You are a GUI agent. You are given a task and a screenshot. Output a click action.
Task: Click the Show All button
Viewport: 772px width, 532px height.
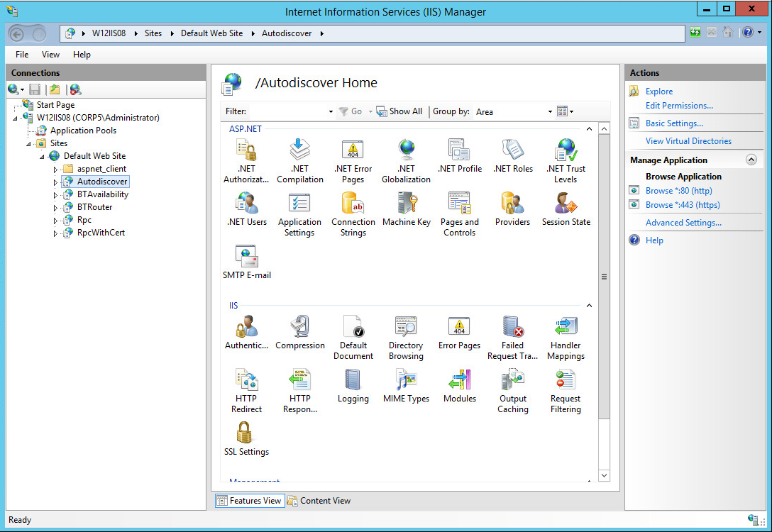click(399, 111)
